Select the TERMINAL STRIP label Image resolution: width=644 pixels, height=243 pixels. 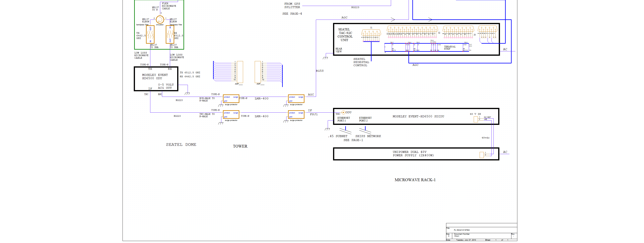(450, 48)
